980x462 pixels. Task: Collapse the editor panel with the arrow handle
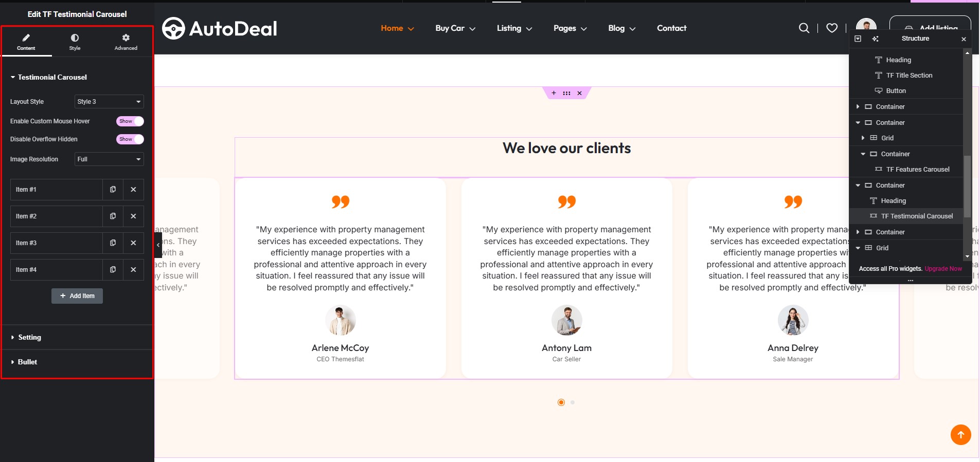tap(158, 245)
